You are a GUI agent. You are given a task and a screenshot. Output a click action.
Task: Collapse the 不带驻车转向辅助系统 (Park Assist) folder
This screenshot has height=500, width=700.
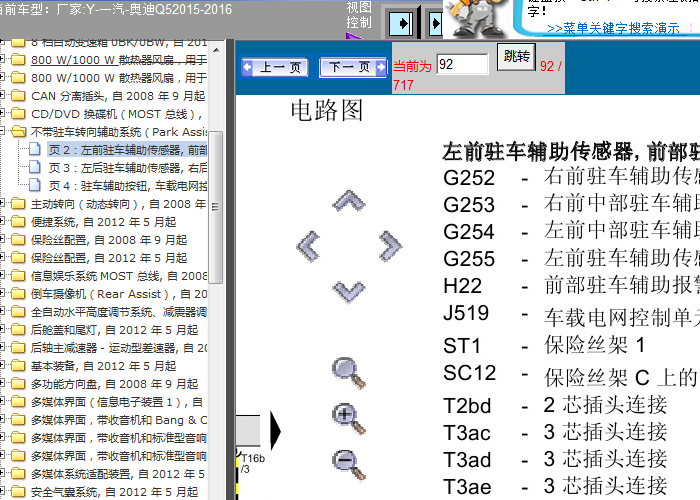click(2, 131)
